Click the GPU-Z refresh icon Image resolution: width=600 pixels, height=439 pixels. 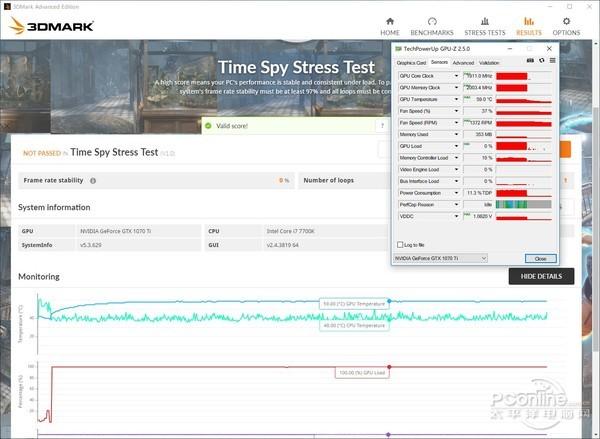coord(541,60)
